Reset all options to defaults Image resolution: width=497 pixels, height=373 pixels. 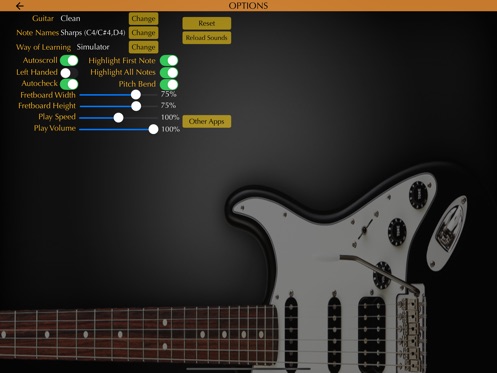tap(207, 23)
